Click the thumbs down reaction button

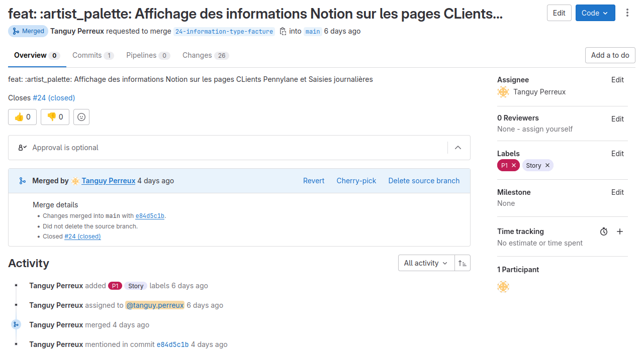(55, 117)
